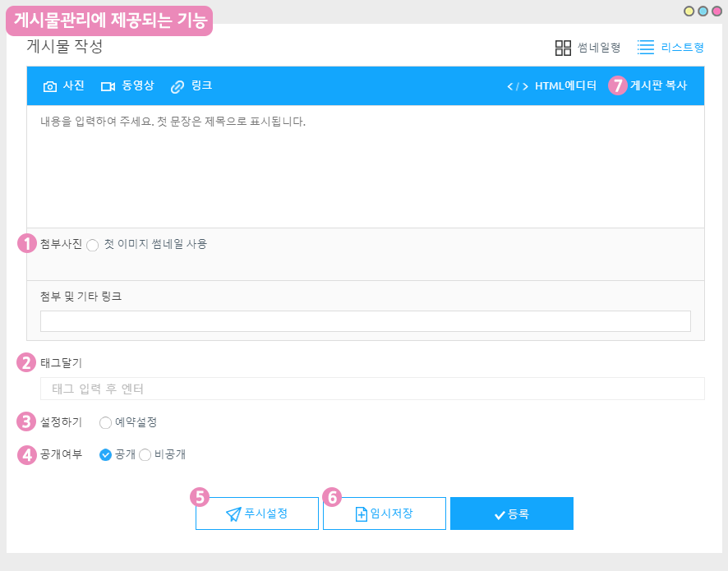
Task: Click the 첨부 및 기타 링크 input box
Action: pos(365,321)
